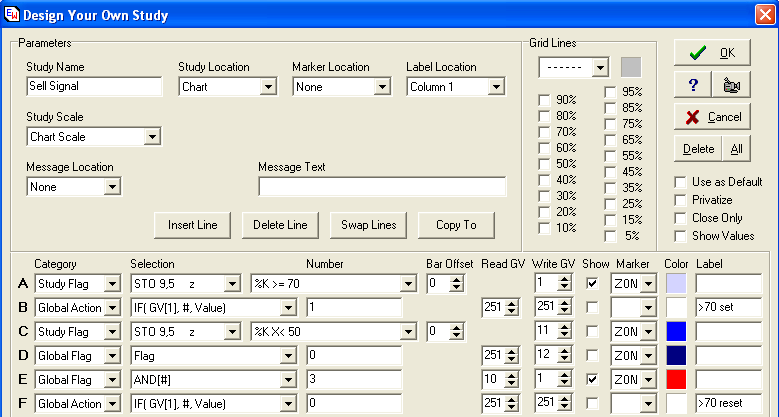Image resolution: width=779 pixels, height=417 pixels.
Task: Close the Design Your Own Study window
Action: click(764, 15)
